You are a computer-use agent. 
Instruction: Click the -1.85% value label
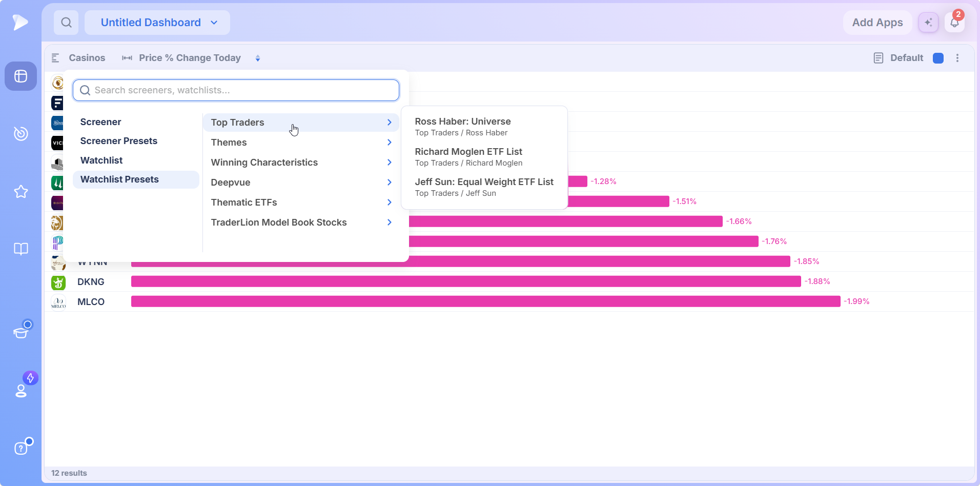pos(806,261)
